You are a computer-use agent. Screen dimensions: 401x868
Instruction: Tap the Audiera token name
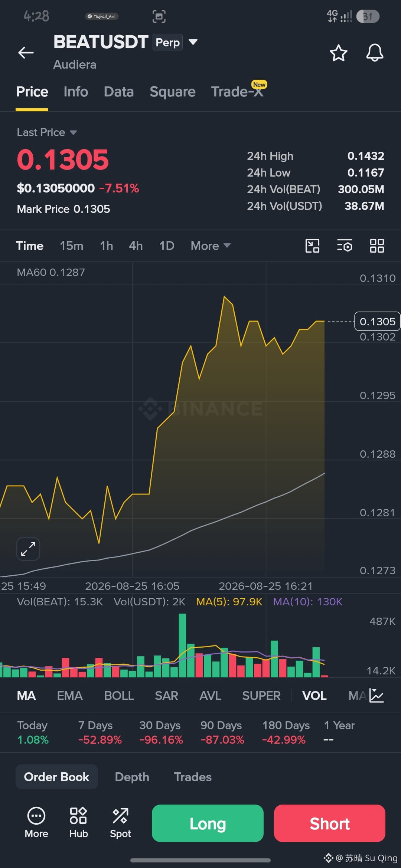[75, 65]
